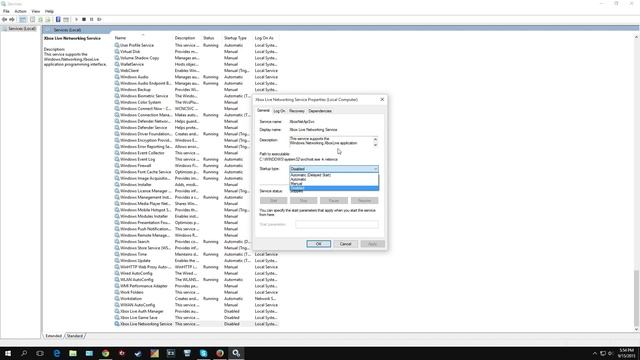The image size is (640, 360).
Task: Select the Xbox Live Auth Manager row
Action: [x=196, y=311]
